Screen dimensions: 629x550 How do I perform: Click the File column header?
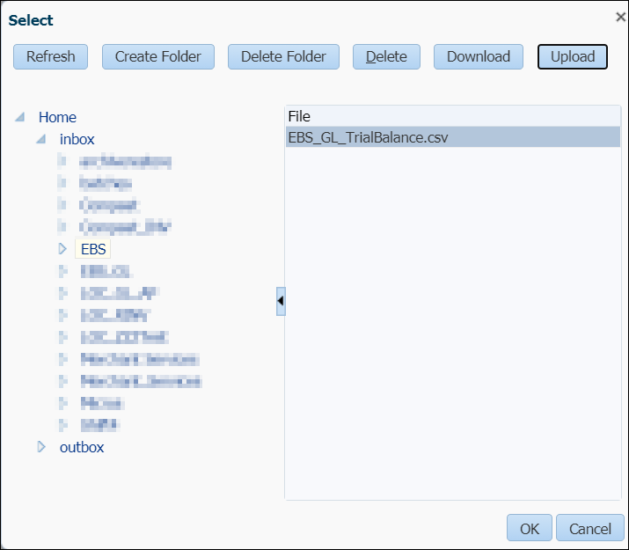450,117
